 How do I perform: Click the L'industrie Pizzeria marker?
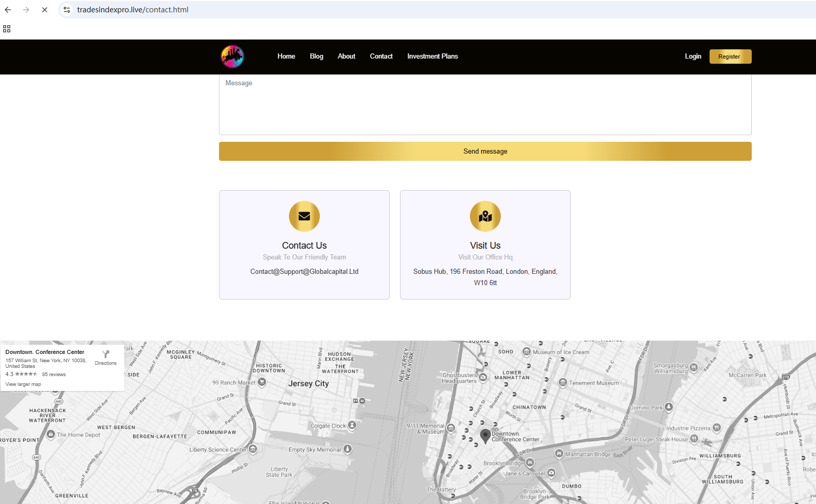[x=717, y=427]
